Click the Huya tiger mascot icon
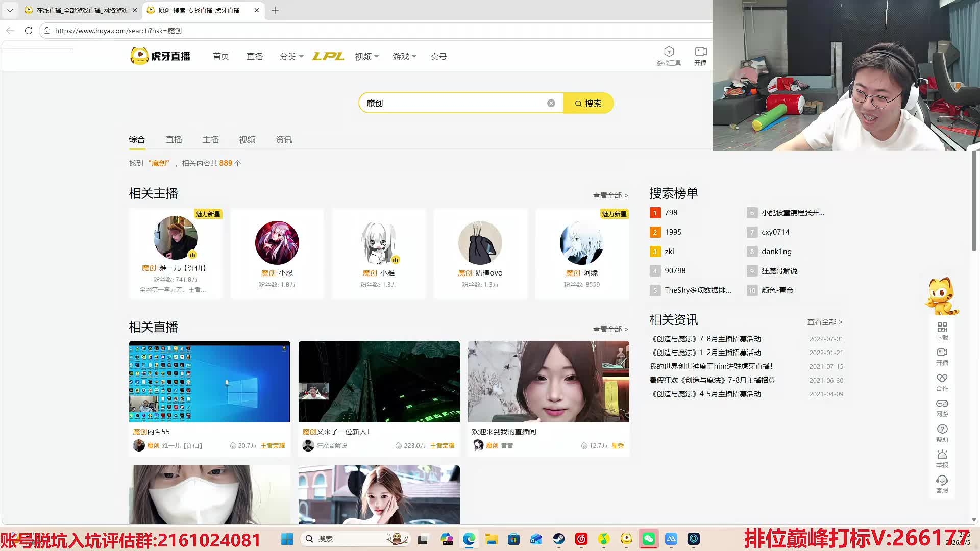The image size is (980, 551). tap(942, 296)
